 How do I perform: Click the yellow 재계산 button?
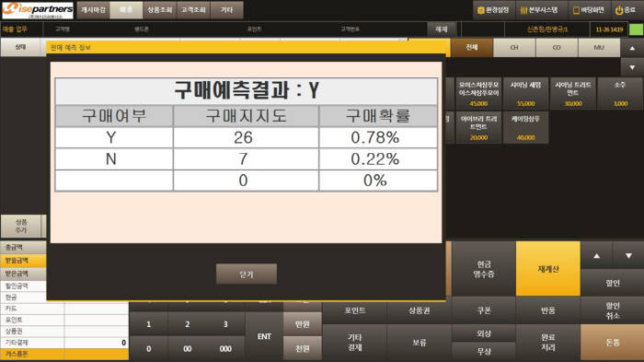548,269
